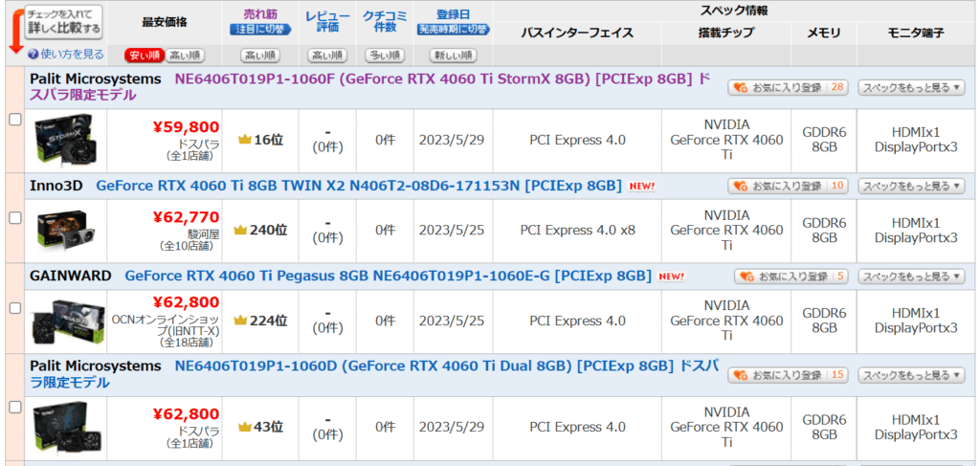
Task: Expand スペックをもっと見る for Palit Dual 8GB
Action: (x=912, y=375)
